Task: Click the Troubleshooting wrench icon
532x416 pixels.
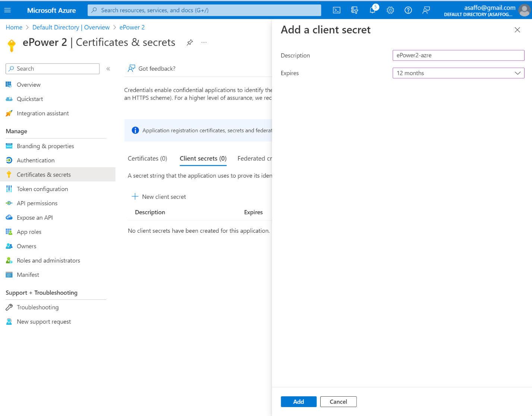Action: [x=9, y=307]
